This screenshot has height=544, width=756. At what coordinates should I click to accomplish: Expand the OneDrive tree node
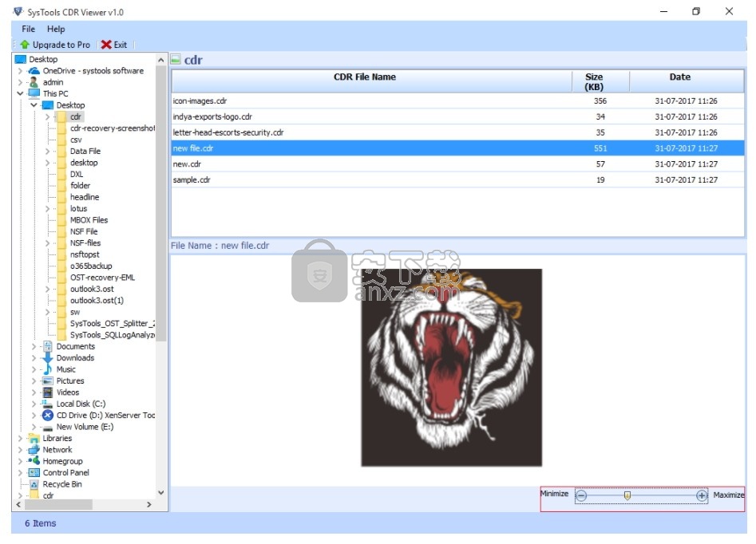tap(20, 71)
